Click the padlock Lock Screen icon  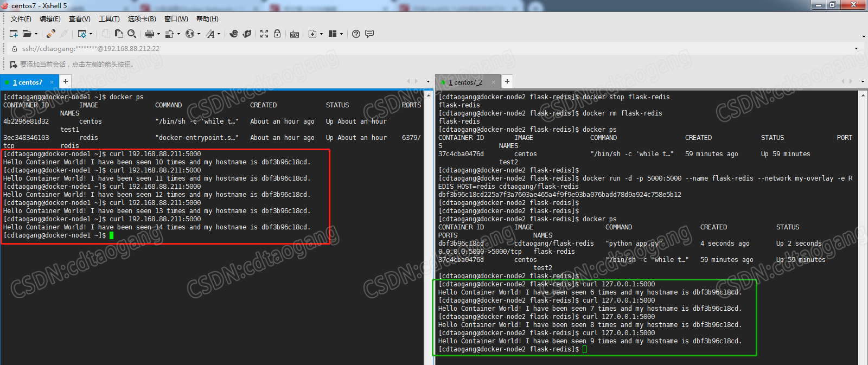[x=277, y=34]
